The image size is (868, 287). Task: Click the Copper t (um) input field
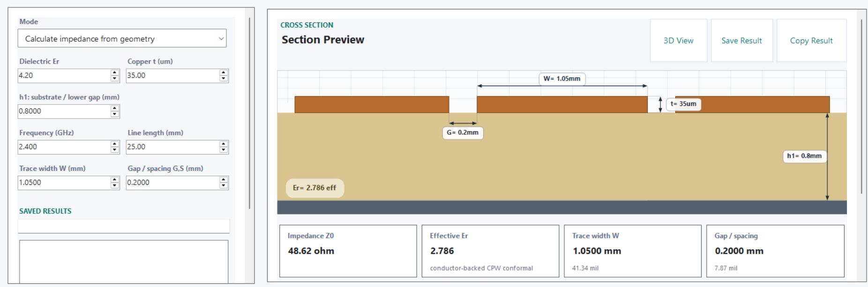point(172,75)
